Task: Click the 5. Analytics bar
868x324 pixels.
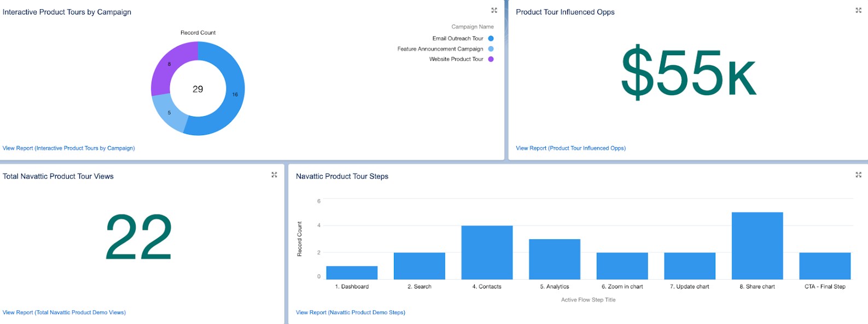Action: click(555, 259)
